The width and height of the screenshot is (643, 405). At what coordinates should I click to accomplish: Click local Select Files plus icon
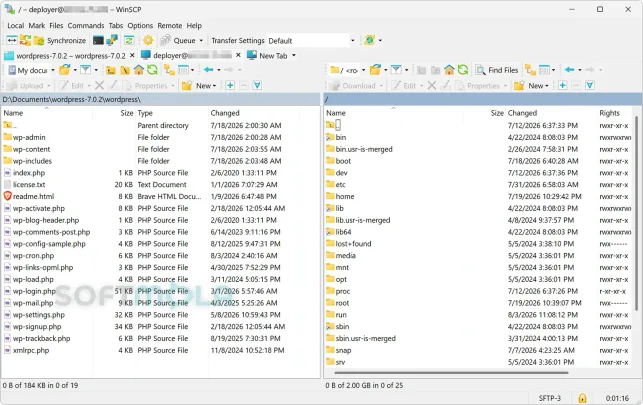coord(230,86)
